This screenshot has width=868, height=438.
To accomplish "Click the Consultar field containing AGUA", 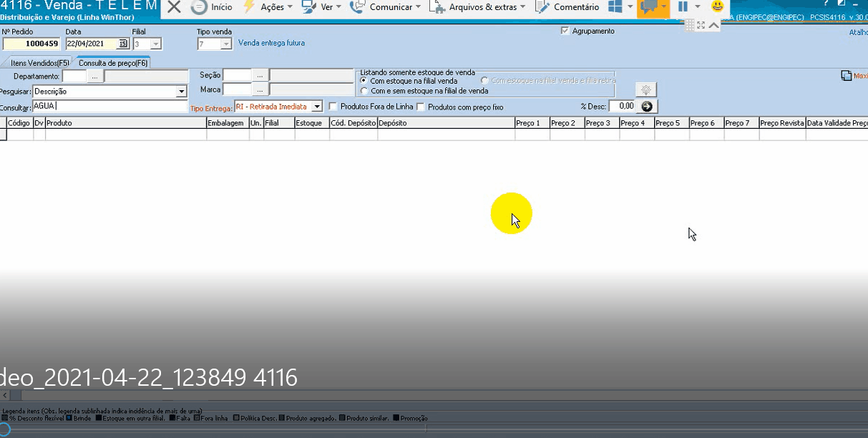I will point(110,106).
